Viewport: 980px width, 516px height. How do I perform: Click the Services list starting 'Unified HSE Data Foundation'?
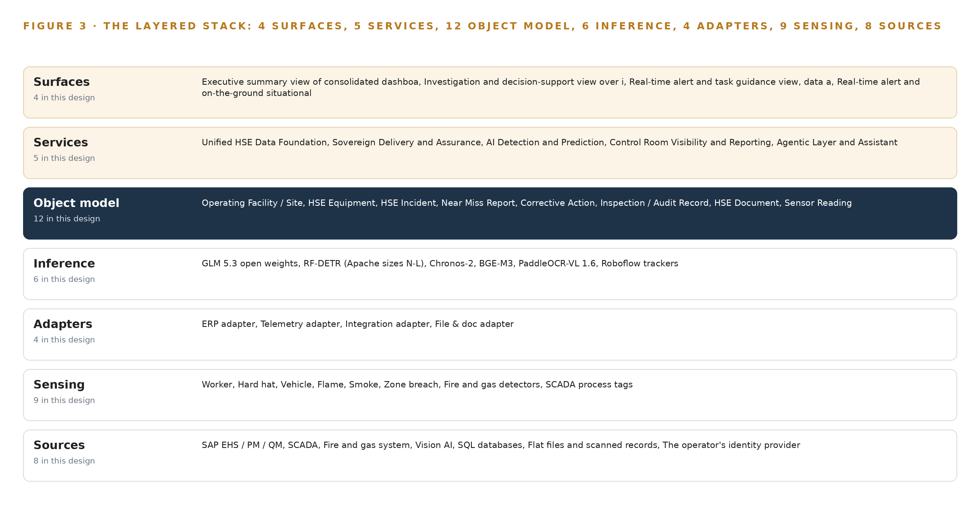click(549, 142)
